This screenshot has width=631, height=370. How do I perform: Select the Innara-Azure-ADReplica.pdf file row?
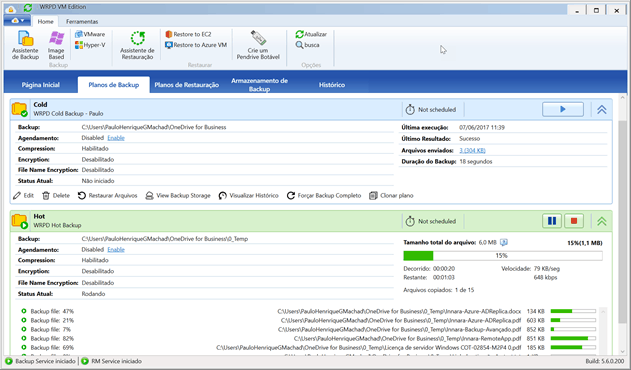(308, 320)
